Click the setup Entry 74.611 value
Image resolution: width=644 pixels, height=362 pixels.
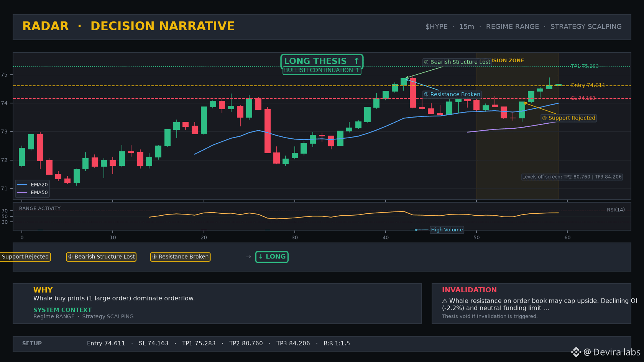coord(106,343)
